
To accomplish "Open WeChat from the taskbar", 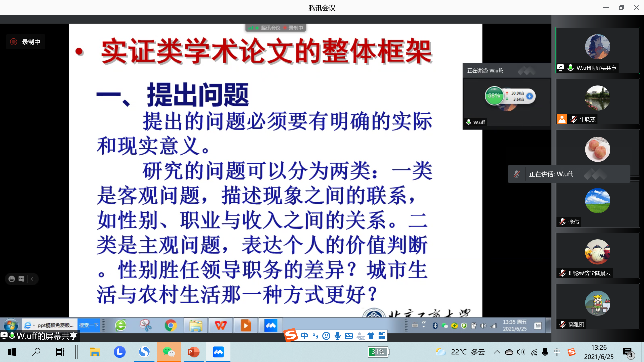I will [169, 352].
